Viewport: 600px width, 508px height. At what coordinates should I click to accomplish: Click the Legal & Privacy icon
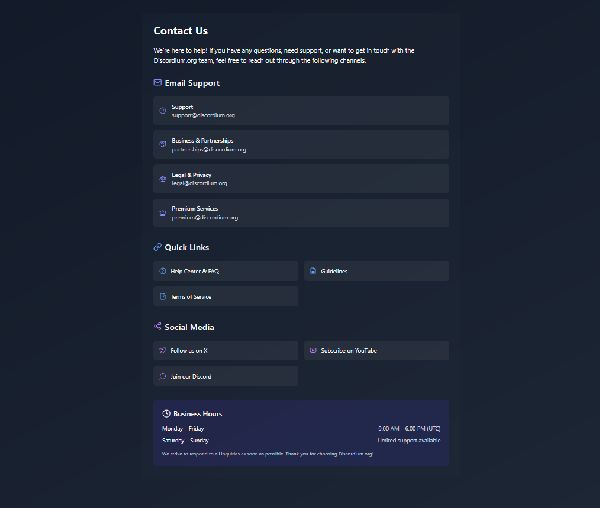(x=163, y=178)
